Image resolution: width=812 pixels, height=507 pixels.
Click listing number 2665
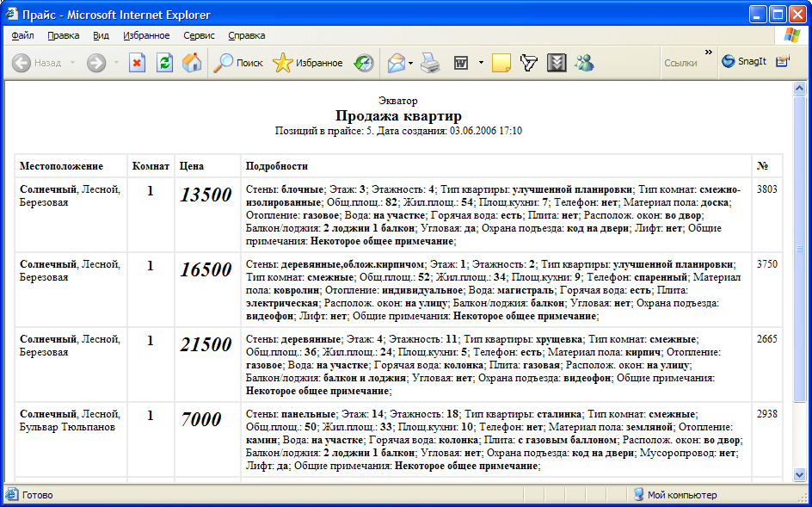pos(767,339)
